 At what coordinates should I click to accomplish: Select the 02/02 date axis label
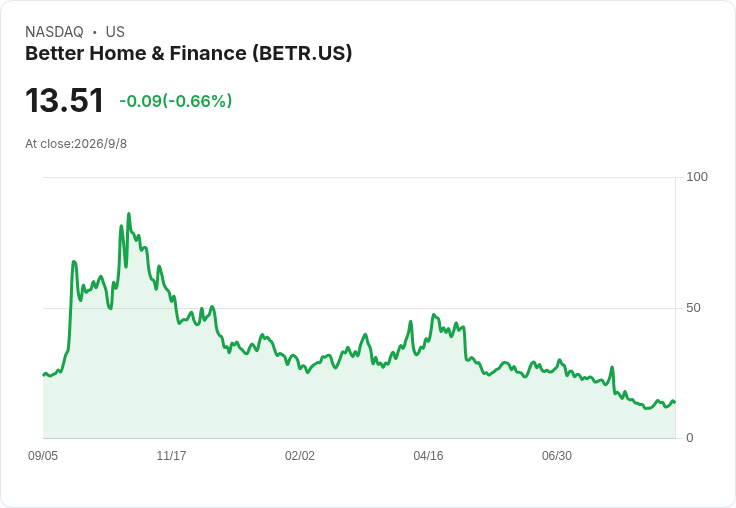click(x=300, y=455)
